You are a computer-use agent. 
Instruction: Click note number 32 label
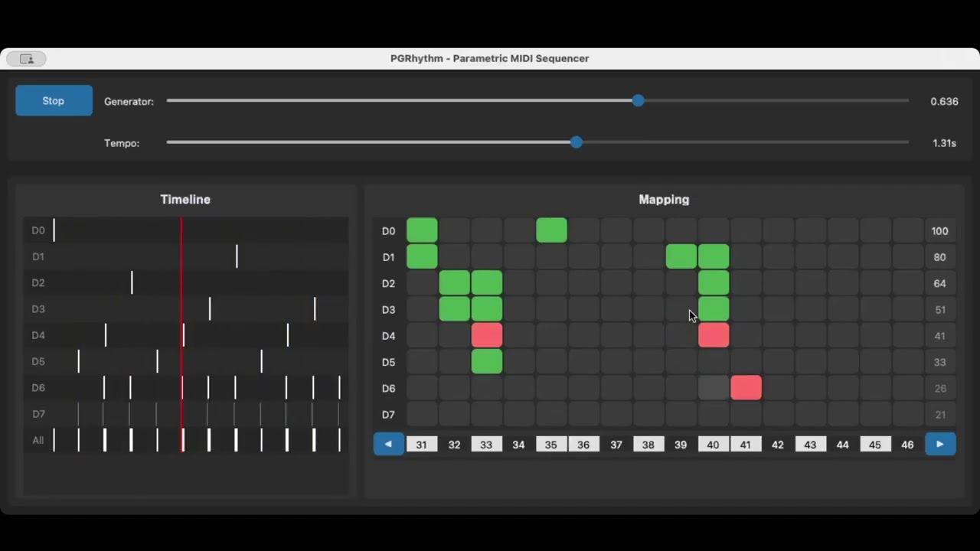click(x=454, y=445)
